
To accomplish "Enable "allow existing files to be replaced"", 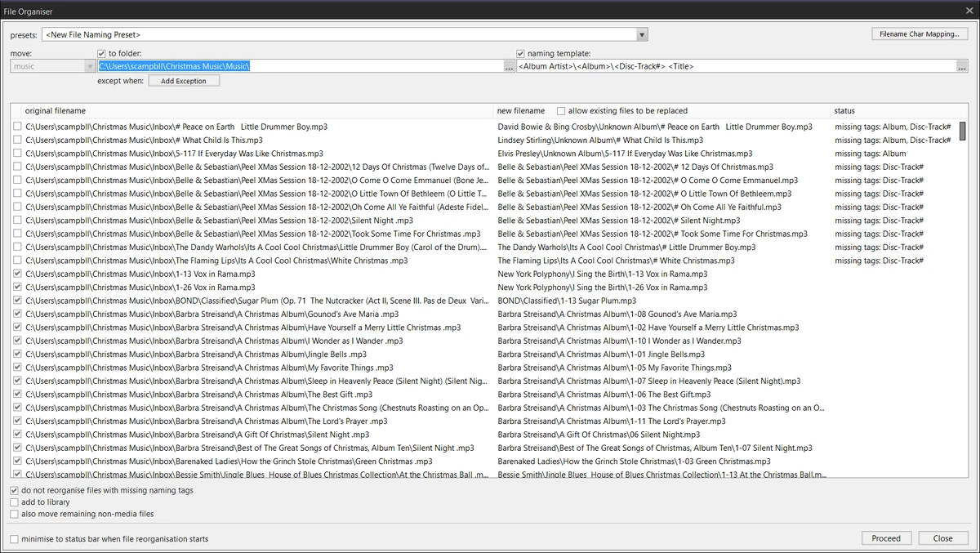I will (x=560, y=111).
